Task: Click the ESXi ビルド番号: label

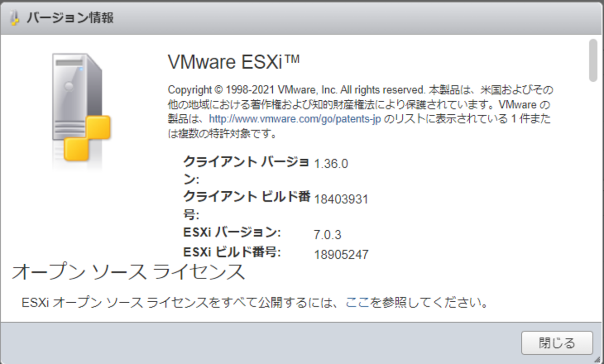Action: pyautogui.click(x=233, y=252)
